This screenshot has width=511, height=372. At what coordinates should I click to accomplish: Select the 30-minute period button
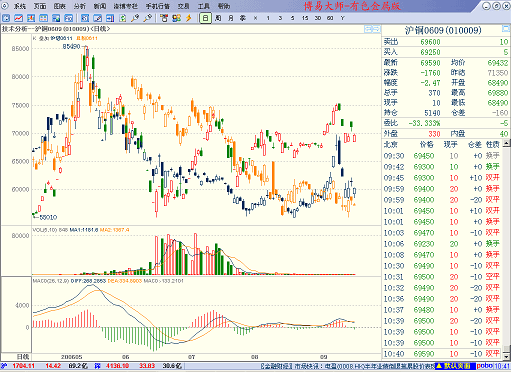(x=318, y=18)
